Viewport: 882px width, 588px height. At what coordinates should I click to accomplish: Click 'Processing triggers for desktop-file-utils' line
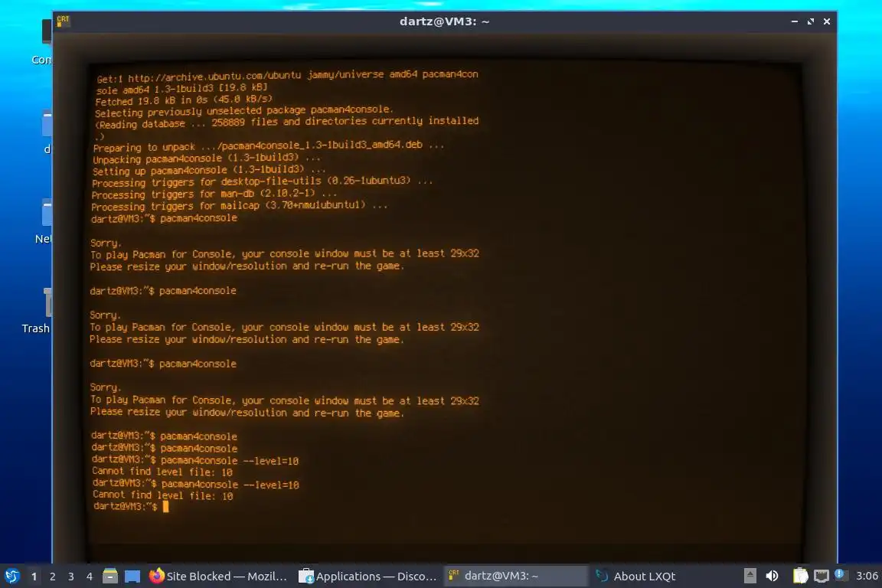click(x=262, y=182)
